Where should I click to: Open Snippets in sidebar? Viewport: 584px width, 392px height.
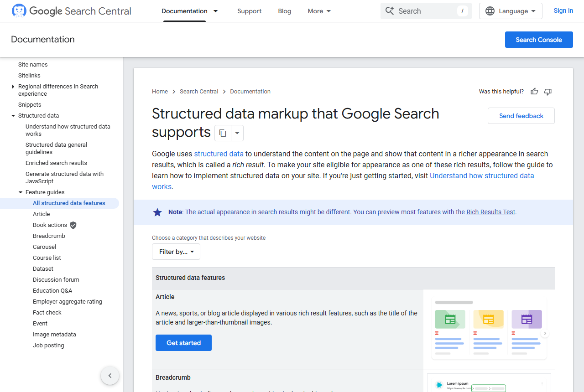pos(30,105)
